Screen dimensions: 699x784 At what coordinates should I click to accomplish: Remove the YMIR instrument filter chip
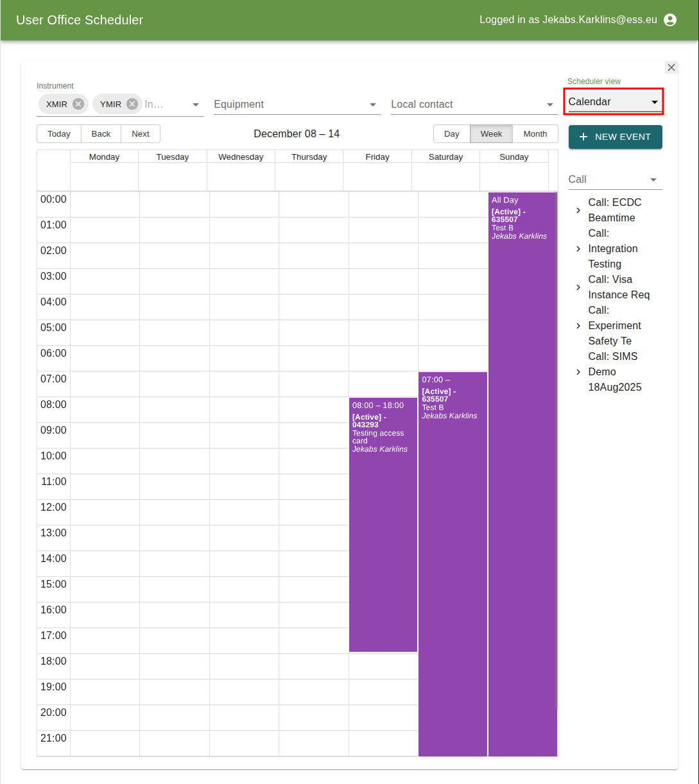click(132, 103)
